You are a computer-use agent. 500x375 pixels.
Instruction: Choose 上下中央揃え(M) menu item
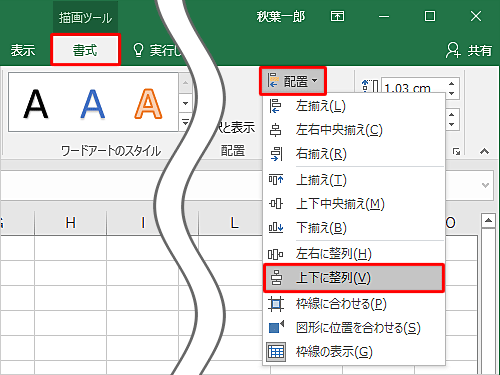(x=354, y=204)
